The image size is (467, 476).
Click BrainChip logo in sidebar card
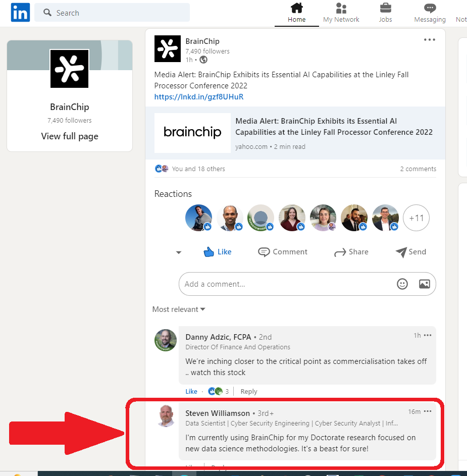pos(70,69)
